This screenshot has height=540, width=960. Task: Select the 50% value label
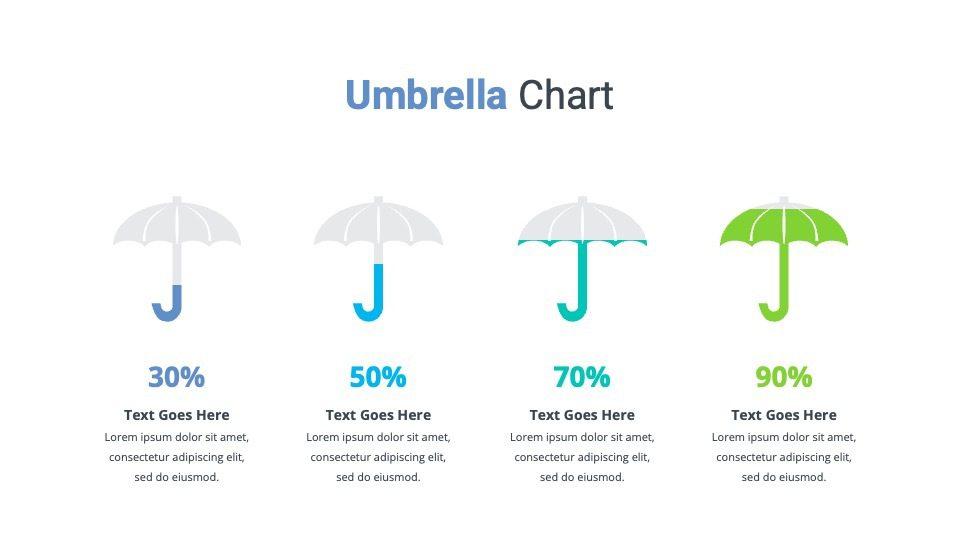[378, 377]
